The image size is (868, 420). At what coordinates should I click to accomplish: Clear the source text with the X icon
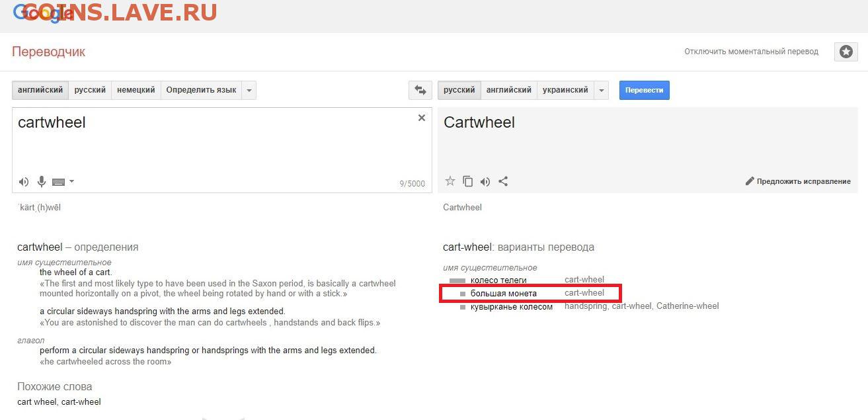pos(422,118)
